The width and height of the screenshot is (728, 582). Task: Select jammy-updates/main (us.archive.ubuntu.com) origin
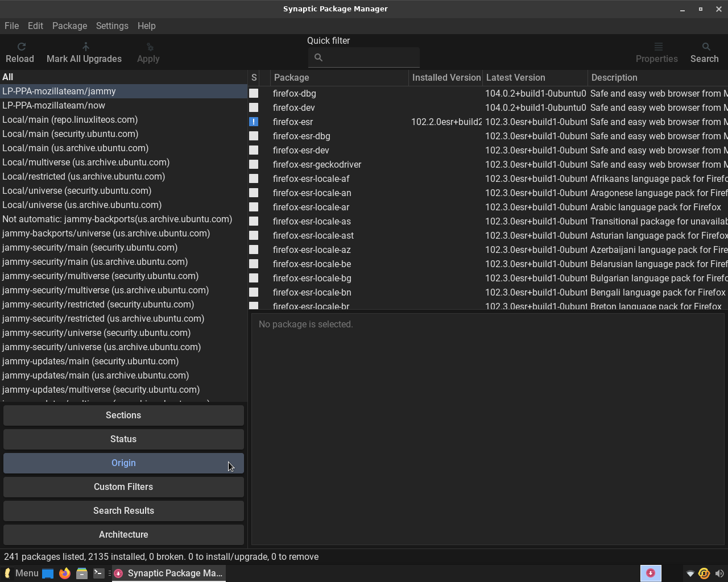pos(123,375)
